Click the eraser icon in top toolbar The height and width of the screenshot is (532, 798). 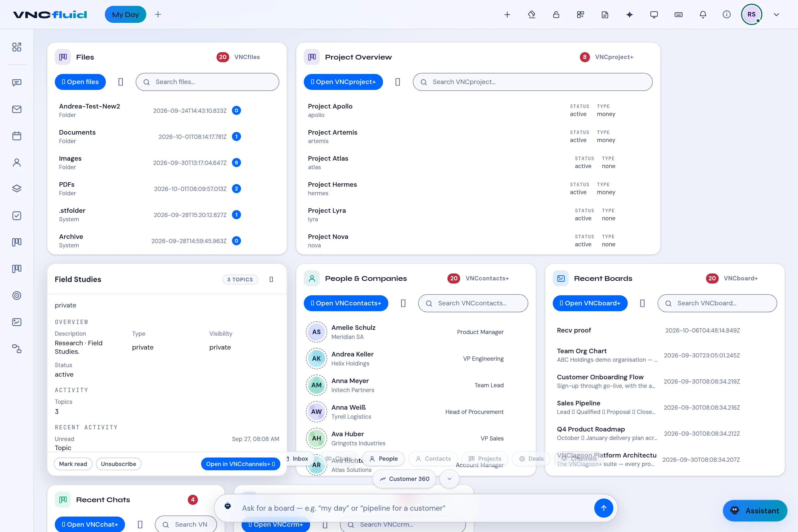pyautogui.click(x=532, y=15)
